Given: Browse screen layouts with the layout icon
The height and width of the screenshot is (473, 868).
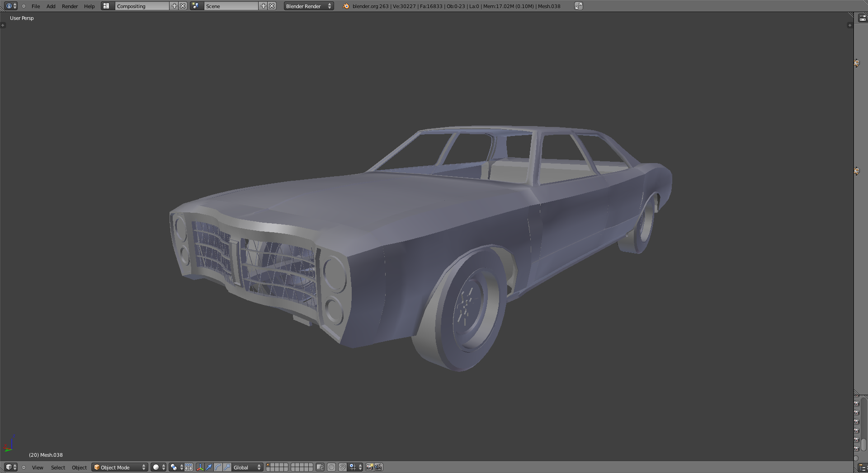Looking at the screenshot, I should (x=107, y=6).
